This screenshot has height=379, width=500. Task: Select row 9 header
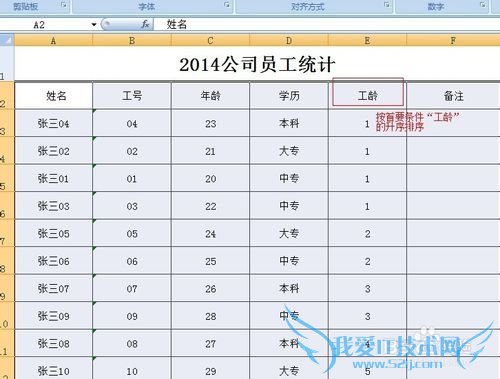point(7,288)
